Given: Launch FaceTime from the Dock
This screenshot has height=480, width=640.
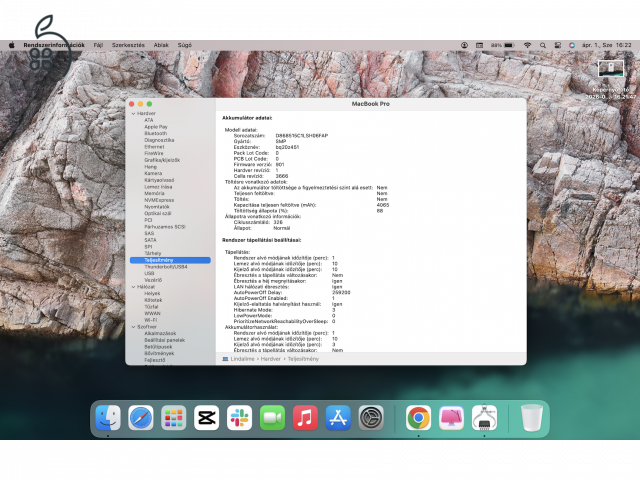Looking at the screenshot, I should coord(272,418).
